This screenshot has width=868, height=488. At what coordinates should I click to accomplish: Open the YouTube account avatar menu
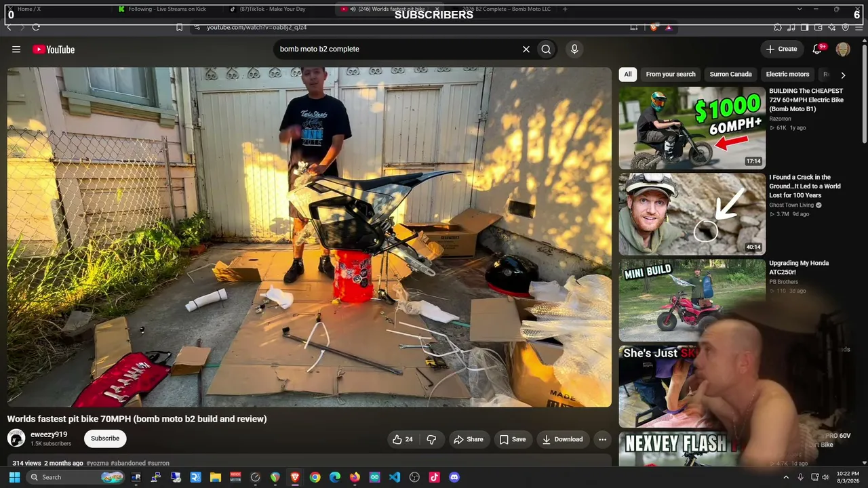[x=843, y=49]
